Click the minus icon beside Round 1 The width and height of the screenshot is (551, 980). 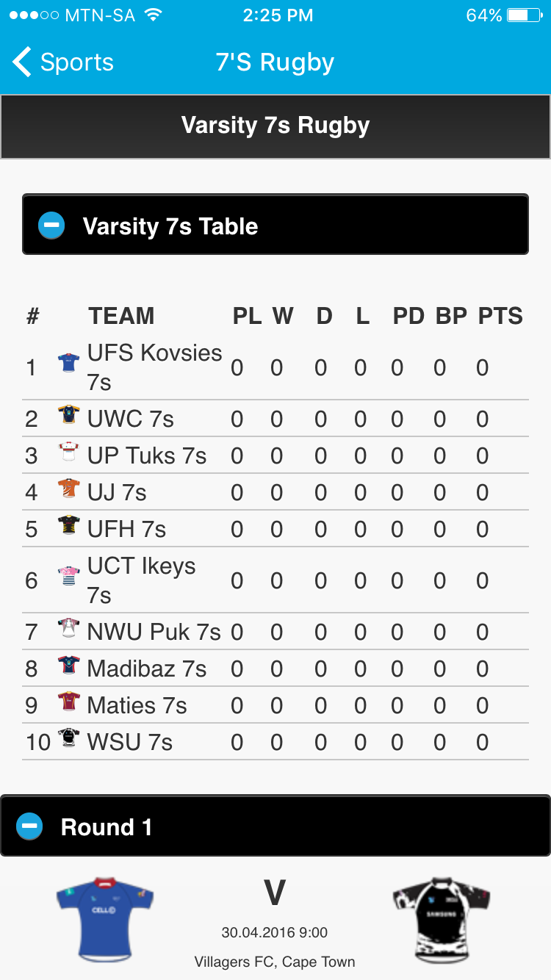point(30,826)
